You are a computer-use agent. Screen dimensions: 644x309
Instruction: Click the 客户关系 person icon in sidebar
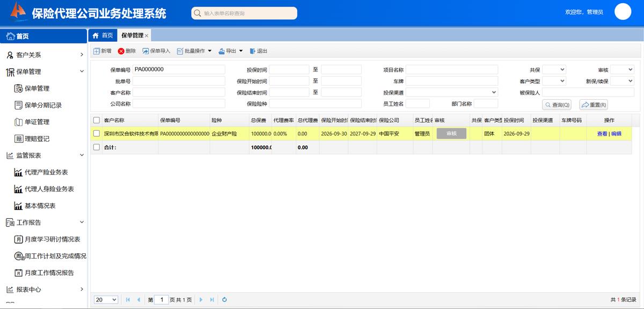click(10, 55)
